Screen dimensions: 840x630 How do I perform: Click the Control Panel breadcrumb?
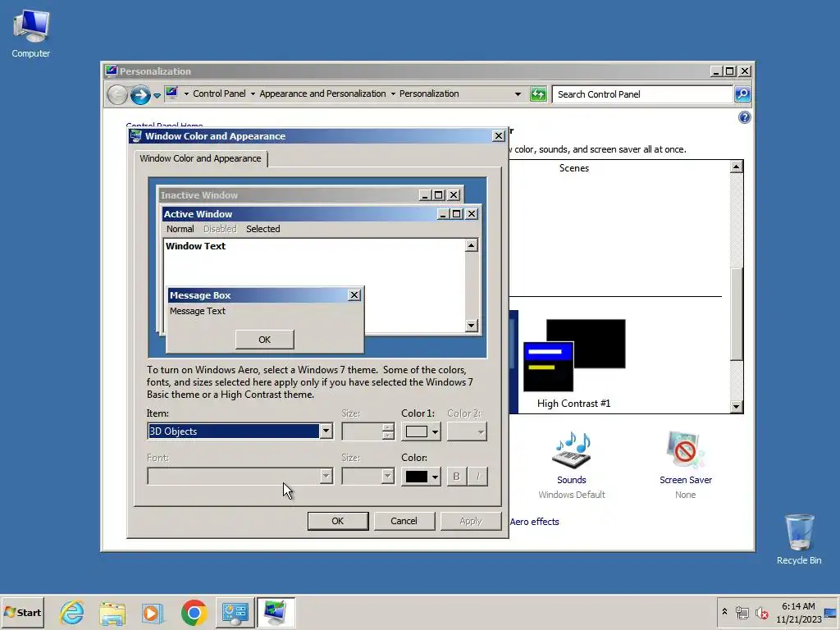219,94
